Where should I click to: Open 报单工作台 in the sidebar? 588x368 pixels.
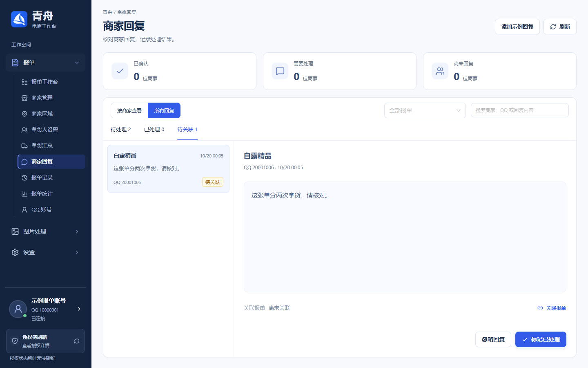[x=51, y=82]
